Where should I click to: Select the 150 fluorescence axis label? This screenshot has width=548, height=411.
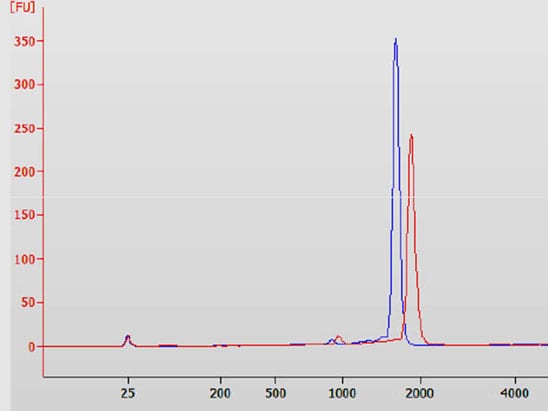(x=25, y=215)
